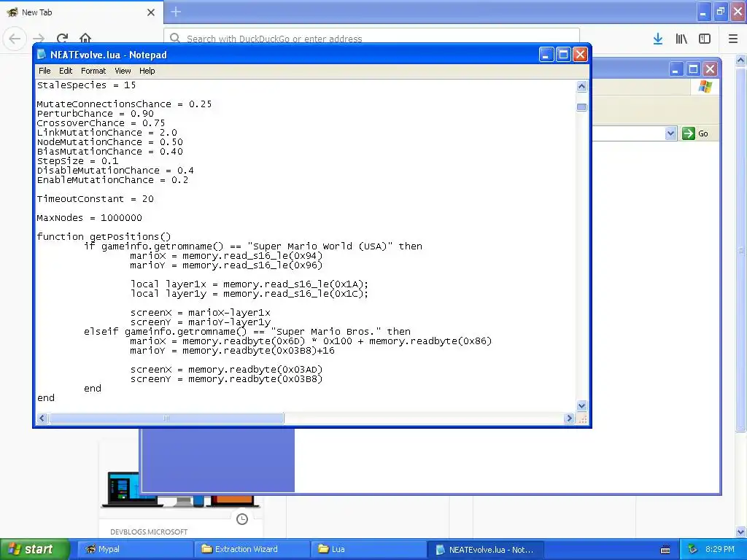The width and height of the screenshot is (747, 560).
Task: Click the browser Forward arrow
Action: (x=39, y=38)
